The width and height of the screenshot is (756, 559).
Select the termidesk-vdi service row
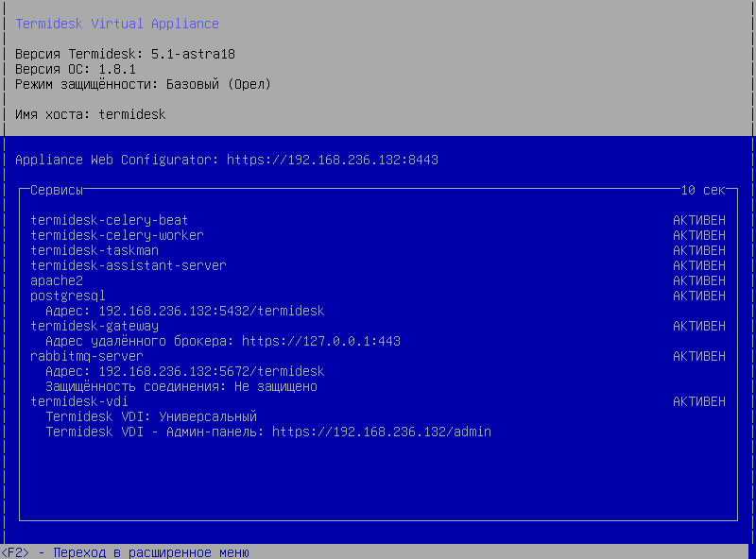coord(378,401)
